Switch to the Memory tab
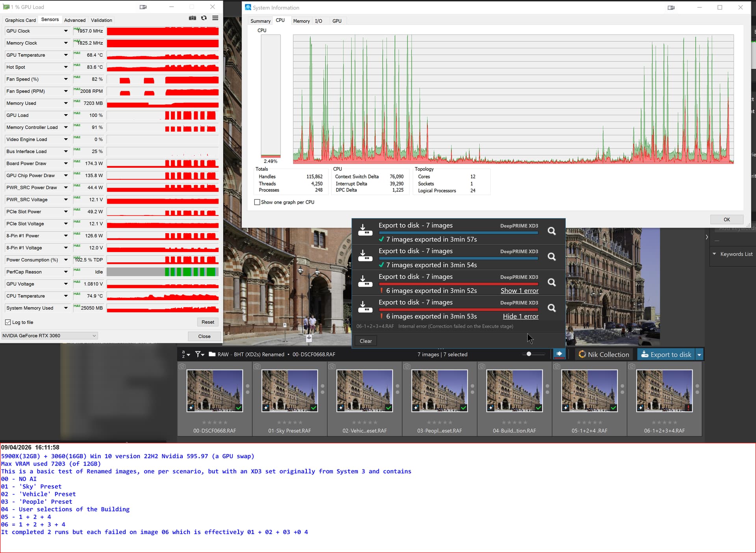756x553 pixels. tap(301, 21)
